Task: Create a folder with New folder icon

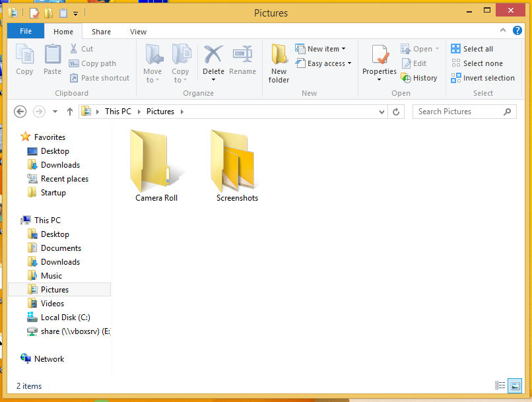Action: (278, 63)
